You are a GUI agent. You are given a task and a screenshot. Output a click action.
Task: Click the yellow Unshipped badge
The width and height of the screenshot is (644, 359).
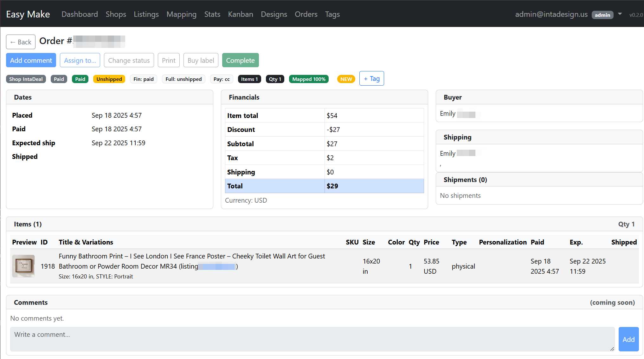pyautogui.click(x=109, y=79)
